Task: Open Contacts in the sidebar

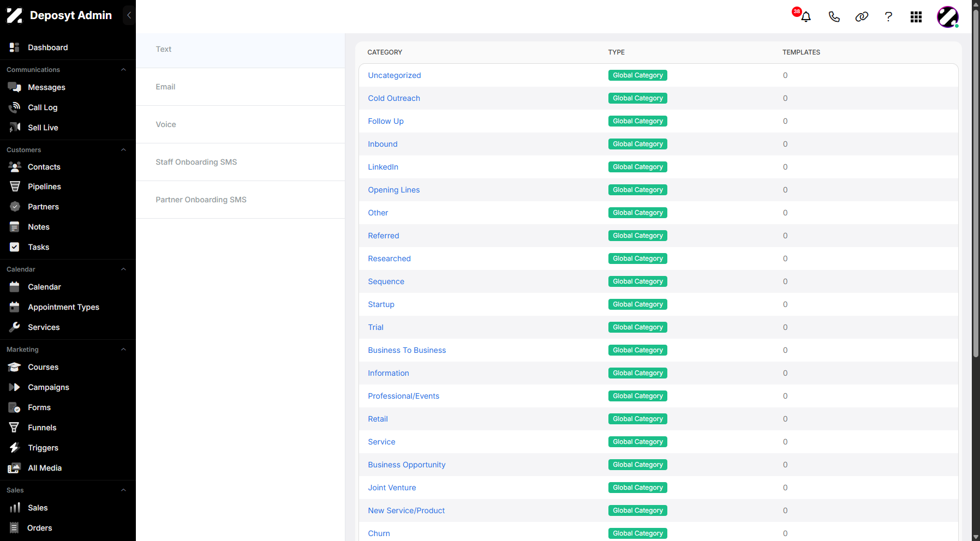Action: [44, 167]
